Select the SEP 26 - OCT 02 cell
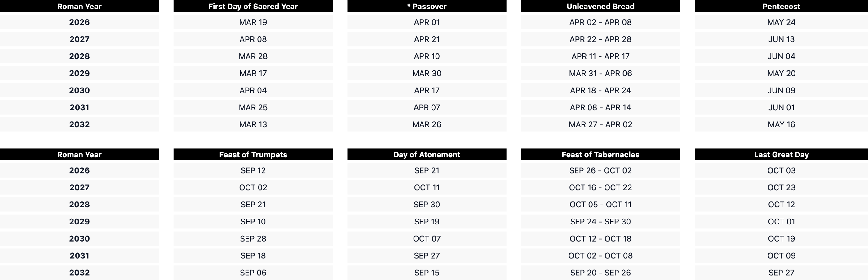 (x=600, y=170)
